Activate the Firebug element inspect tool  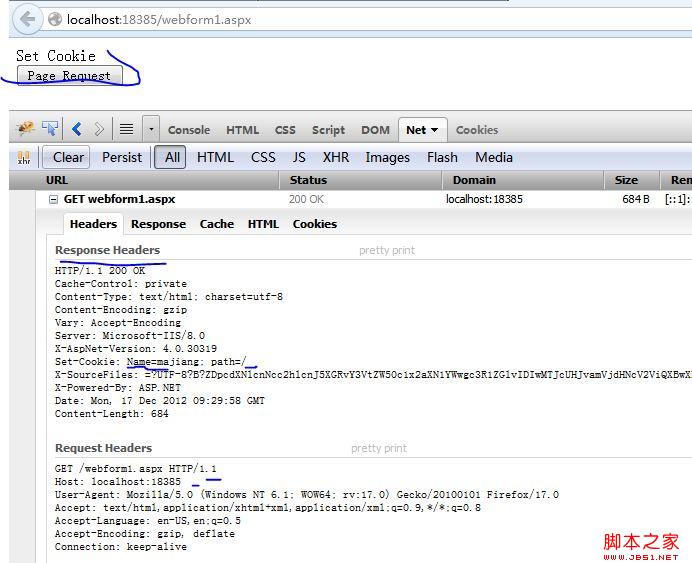(50, 129)
